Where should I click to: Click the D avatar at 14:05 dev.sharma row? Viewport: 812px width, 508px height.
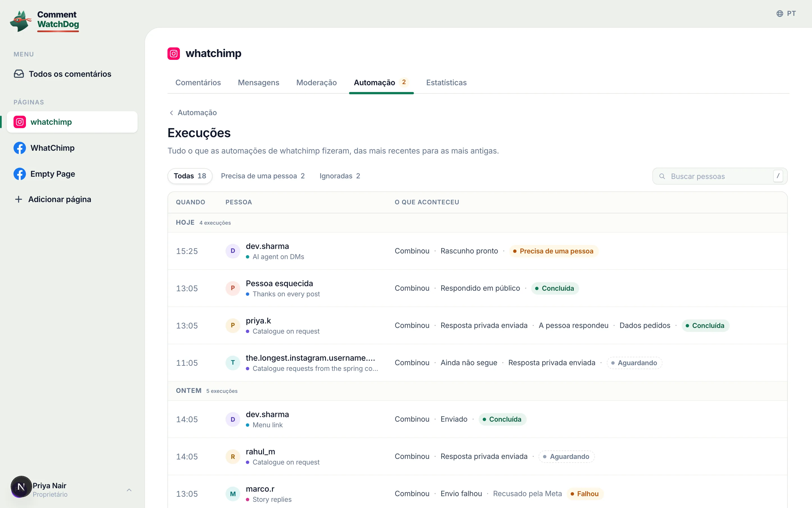[233, 419]
